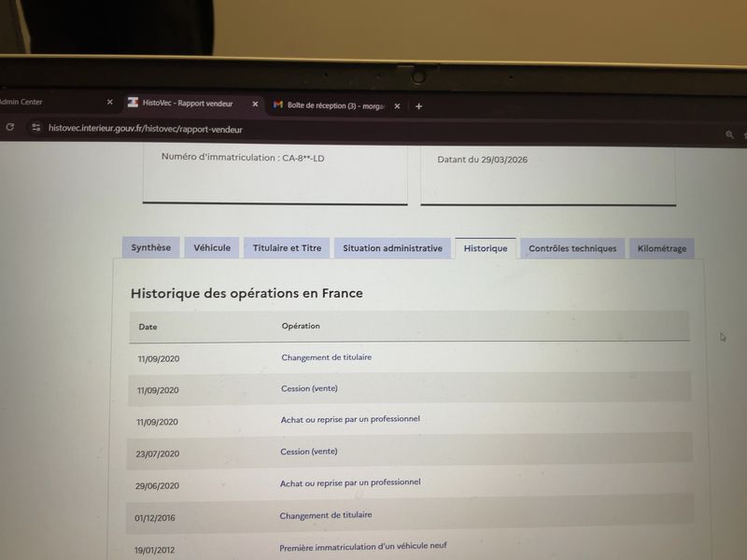Click the zoom magnifier icon in address bar
Image resolution: width=747 pixels, height=560 pixels.
pyautogui.click(x=729, y=134)
